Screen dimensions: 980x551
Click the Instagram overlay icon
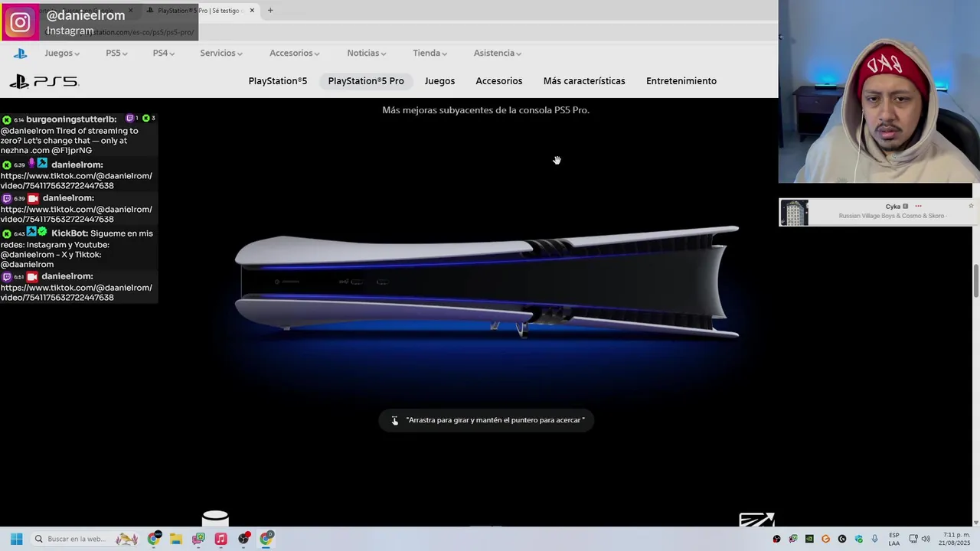pos(21,22)
